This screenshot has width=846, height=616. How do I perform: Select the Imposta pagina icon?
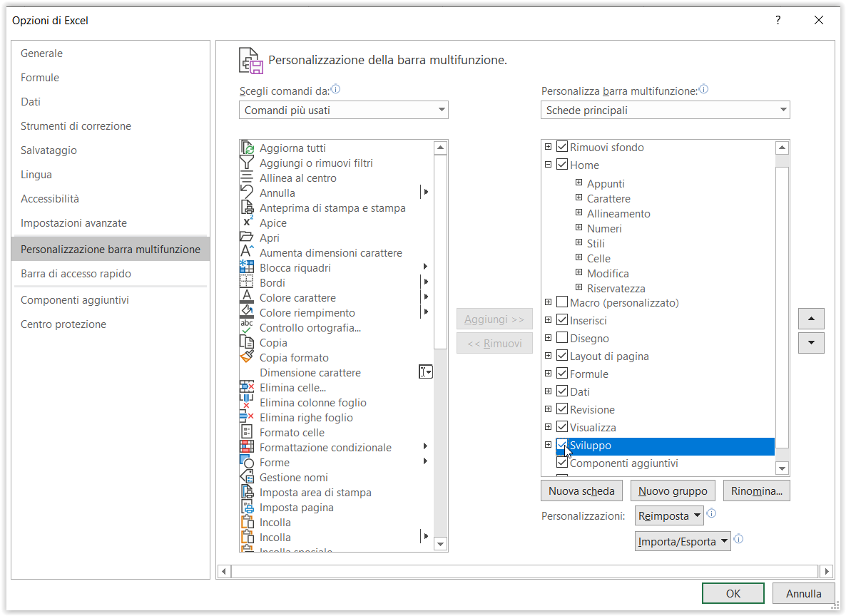tap(247, 507)
